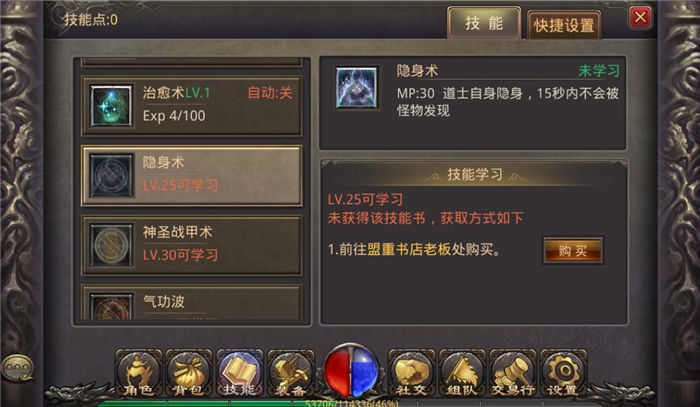This screenshot has width=700, height=407.
Task: Open the 背包 backpack icon
Action: coord(189,374)
